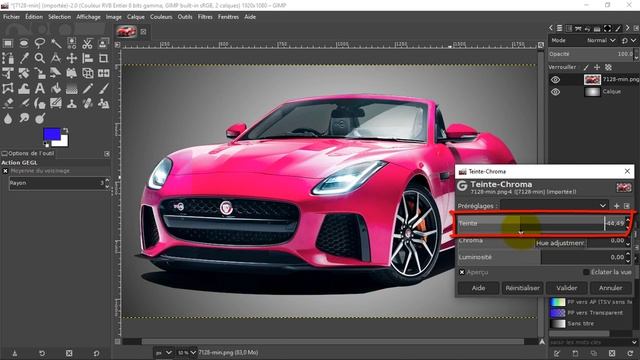Open the tool options panel menu
This screenshot has height=360, width=640.
pos(107,153)
